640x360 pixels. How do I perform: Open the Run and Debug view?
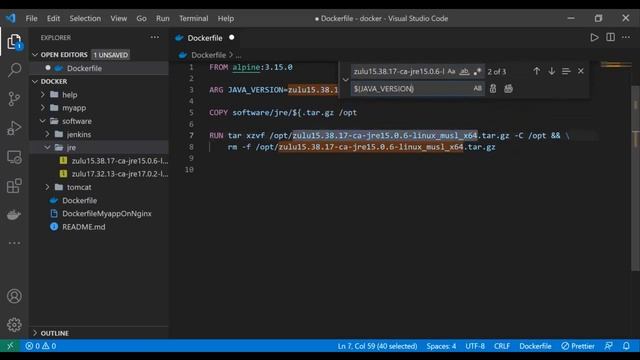click(14, 128)
